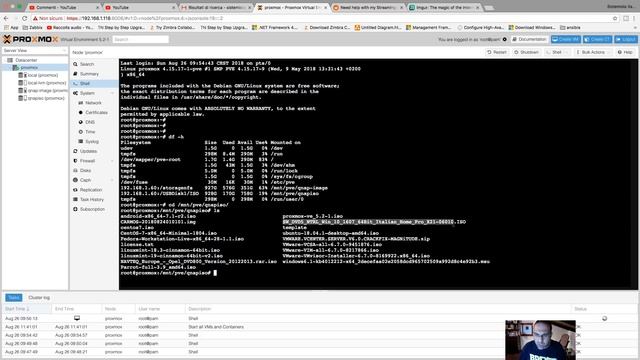Switch to second YouTube browser tab

[139, 7]
